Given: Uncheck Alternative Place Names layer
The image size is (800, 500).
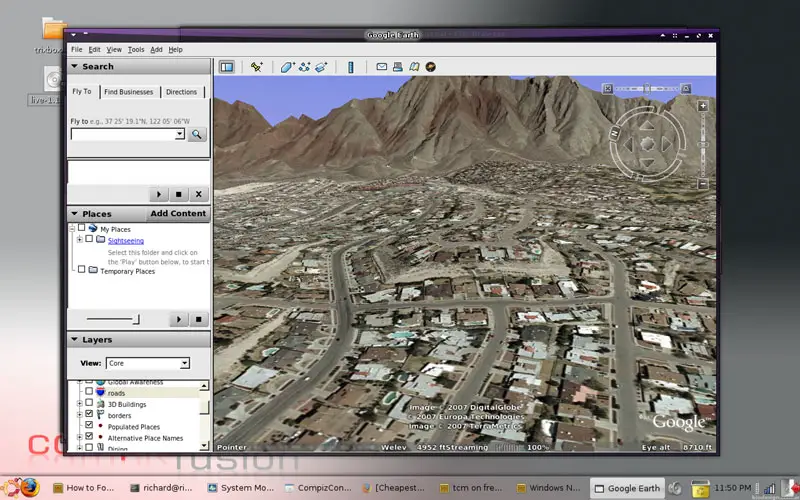Looking at the screenshot, I should click(x=89, y=436).
